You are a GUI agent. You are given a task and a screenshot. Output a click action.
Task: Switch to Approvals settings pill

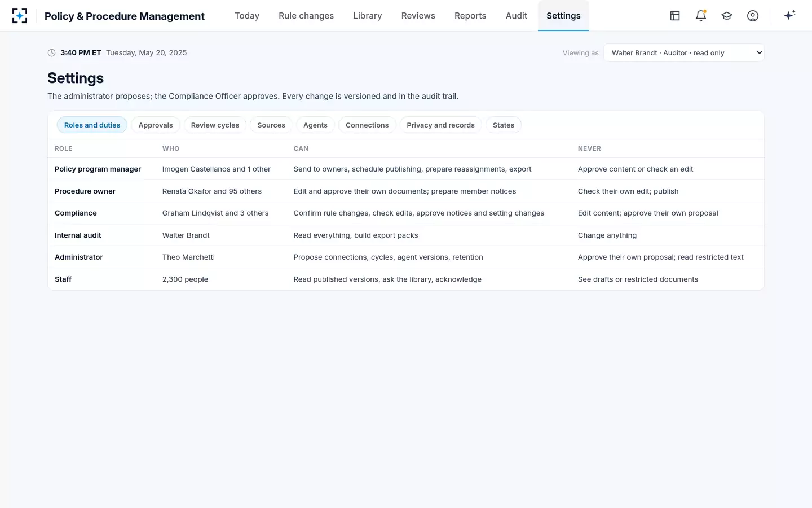coord(156,125)
